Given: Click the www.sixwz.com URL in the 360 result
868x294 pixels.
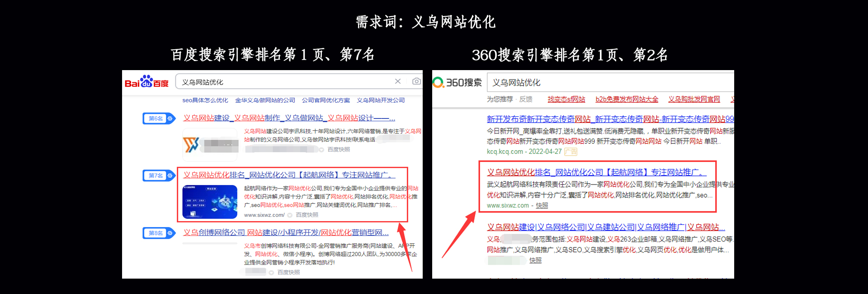Looking at the screenshot, I should click(508, 206).
